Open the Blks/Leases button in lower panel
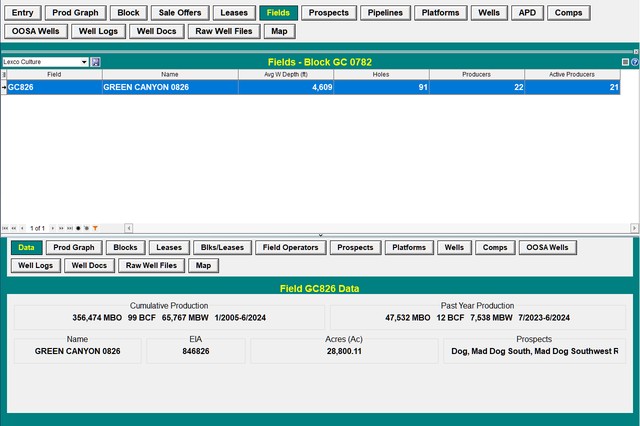The height and width of the screenshot is (426, 640). tap(222, 247)
